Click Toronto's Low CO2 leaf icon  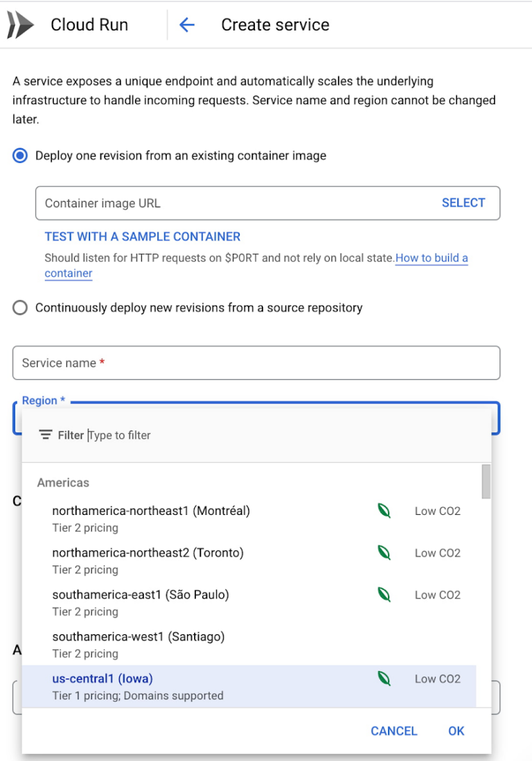(384, 553)
